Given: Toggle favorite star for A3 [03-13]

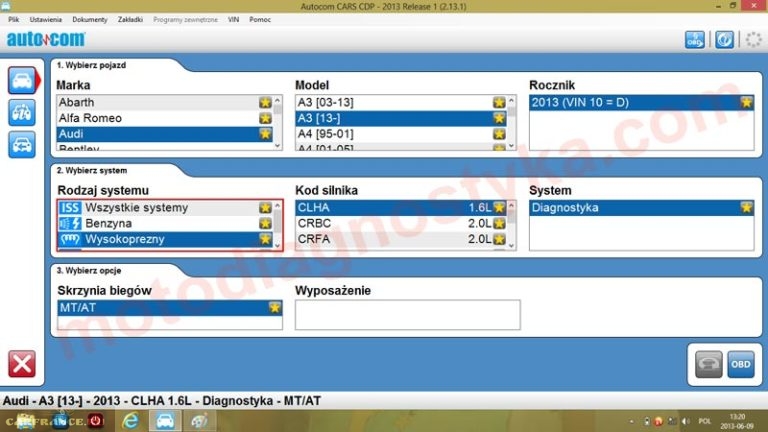Looking at the screenshot, I should coord(499,102).
